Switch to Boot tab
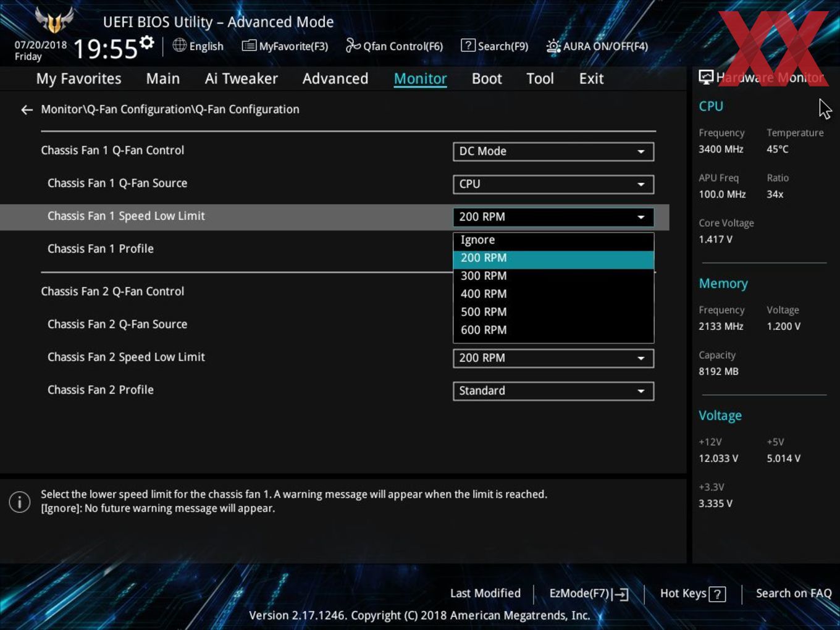 [487, 79]
